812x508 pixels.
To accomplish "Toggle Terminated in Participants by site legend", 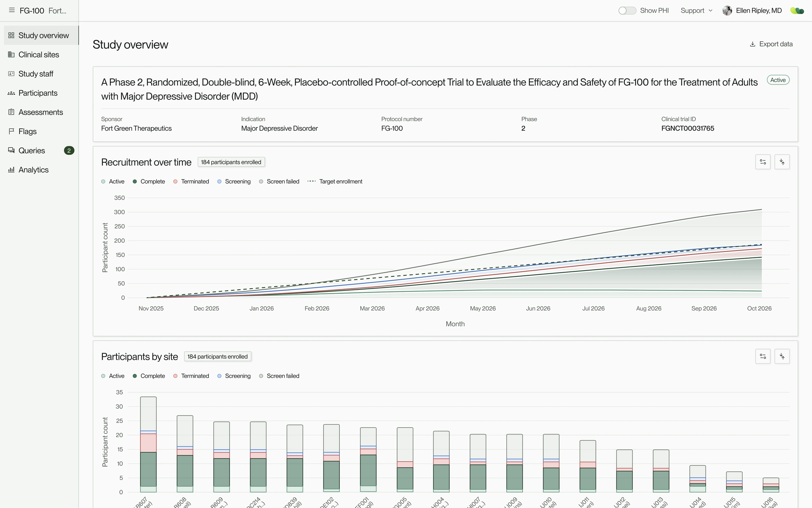I will 191,376.
